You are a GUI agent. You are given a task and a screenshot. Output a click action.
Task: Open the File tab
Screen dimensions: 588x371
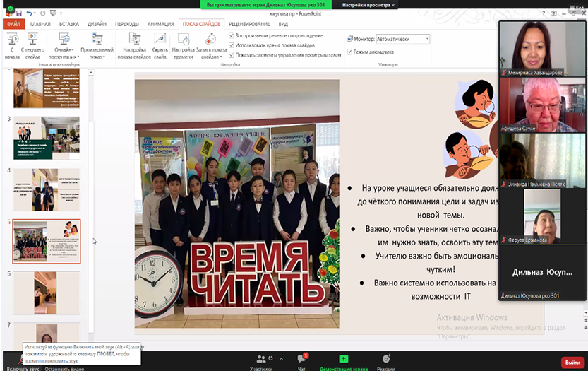[x=13, y=24]
